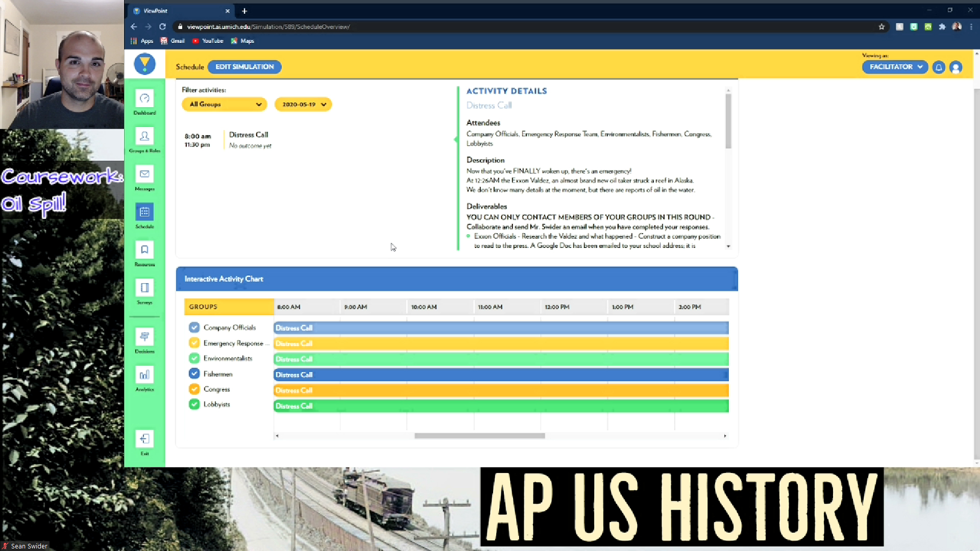Disable the Lobbyists group checkbox
This screenshot has height=551, width=980.
tap(194, 404)
